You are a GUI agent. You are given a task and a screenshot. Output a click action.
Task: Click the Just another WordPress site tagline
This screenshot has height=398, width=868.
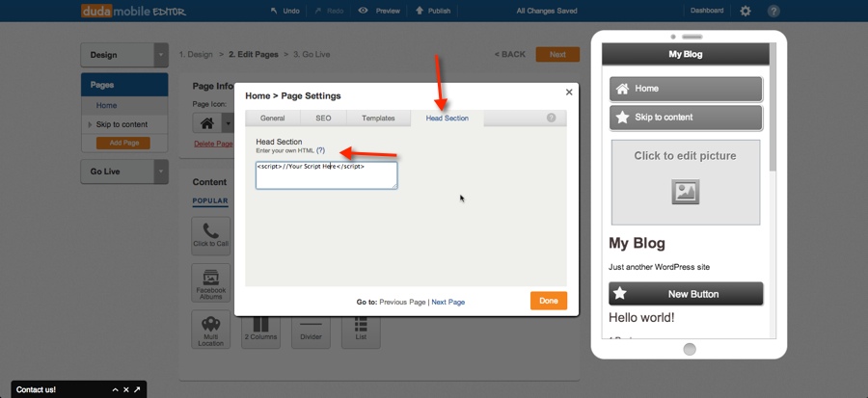point(659,267)
